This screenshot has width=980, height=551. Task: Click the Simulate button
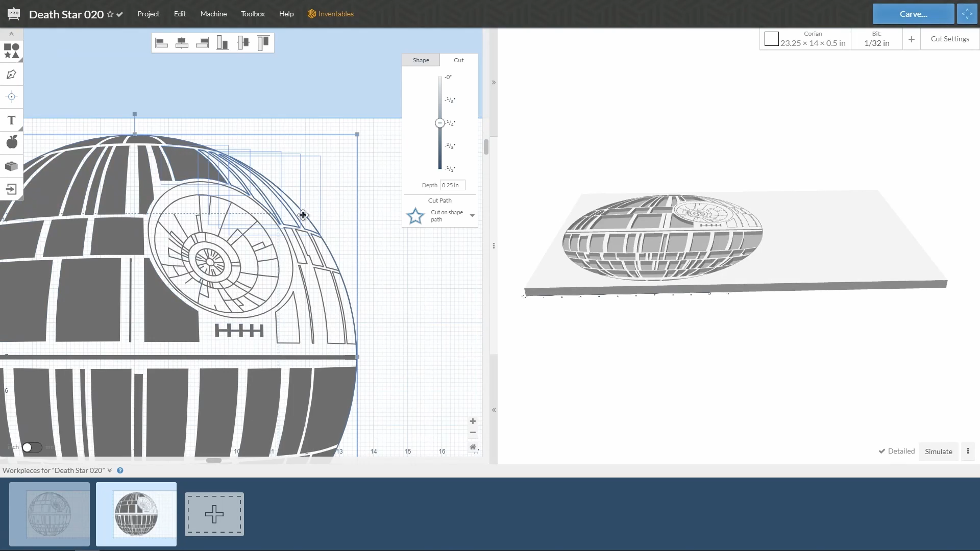[938, 452]
